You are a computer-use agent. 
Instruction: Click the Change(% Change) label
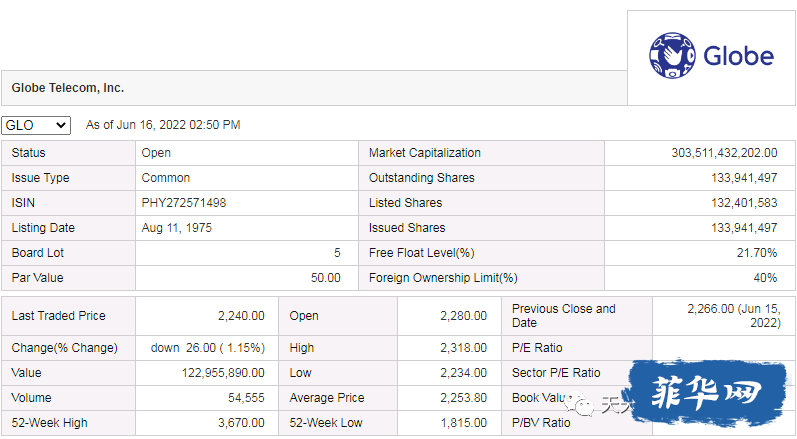click(x=65, y=348)
